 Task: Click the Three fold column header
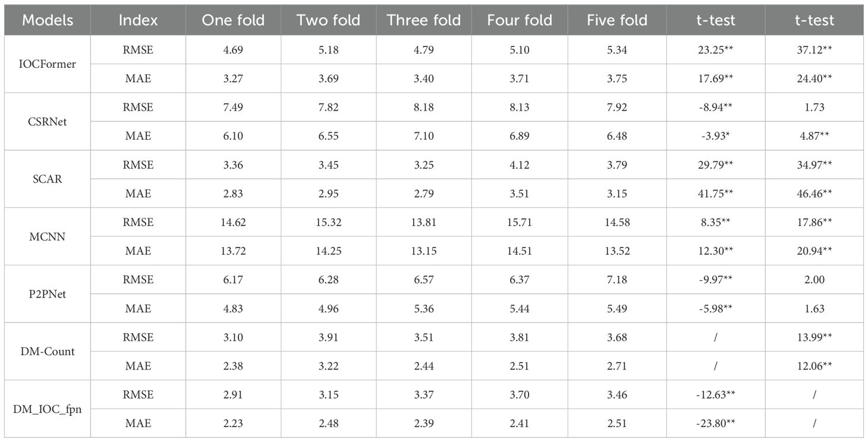(x=423, y=20)
